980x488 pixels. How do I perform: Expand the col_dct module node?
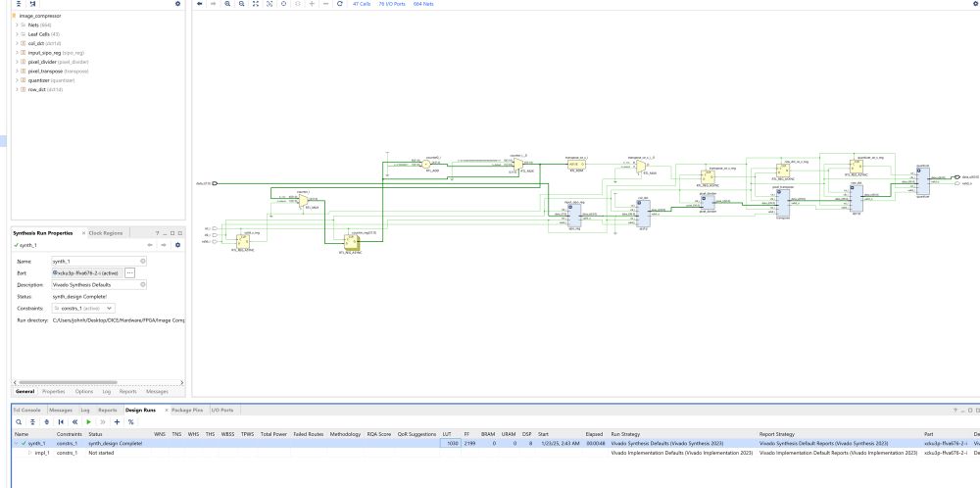click(x=18, y=44)
